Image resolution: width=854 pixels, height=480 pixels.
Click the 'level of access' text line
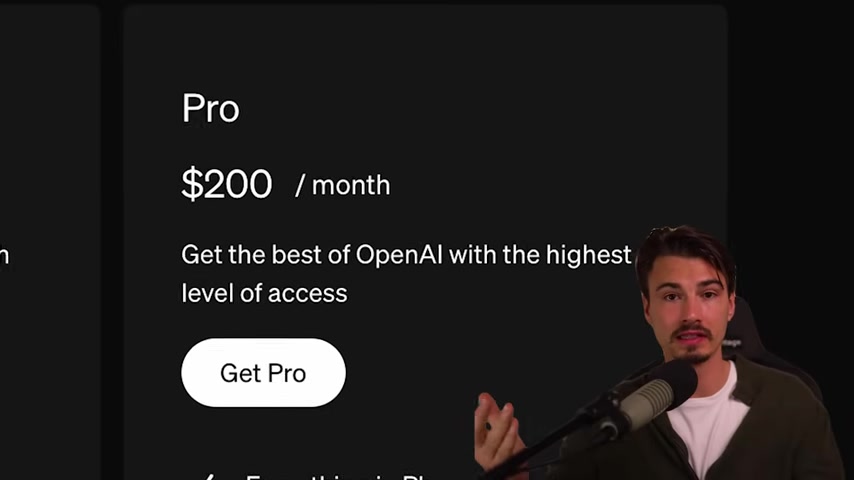coord(264,293)
